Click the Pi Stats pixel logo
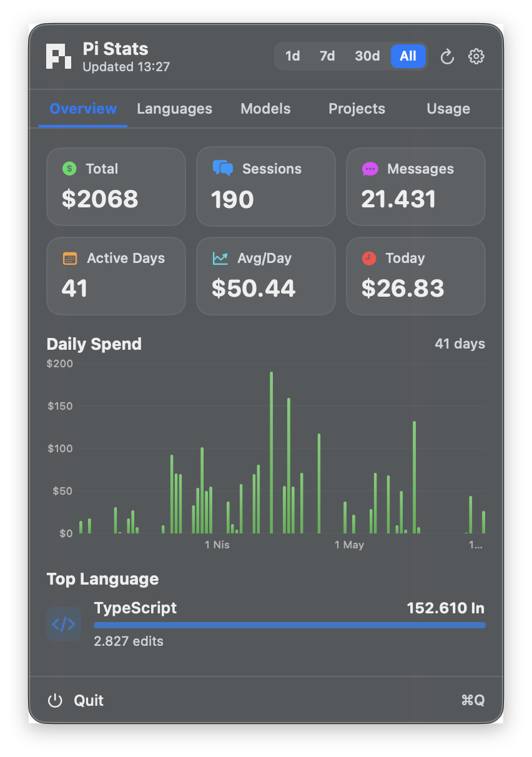This screenshot has width=532, height=757. 59,56
